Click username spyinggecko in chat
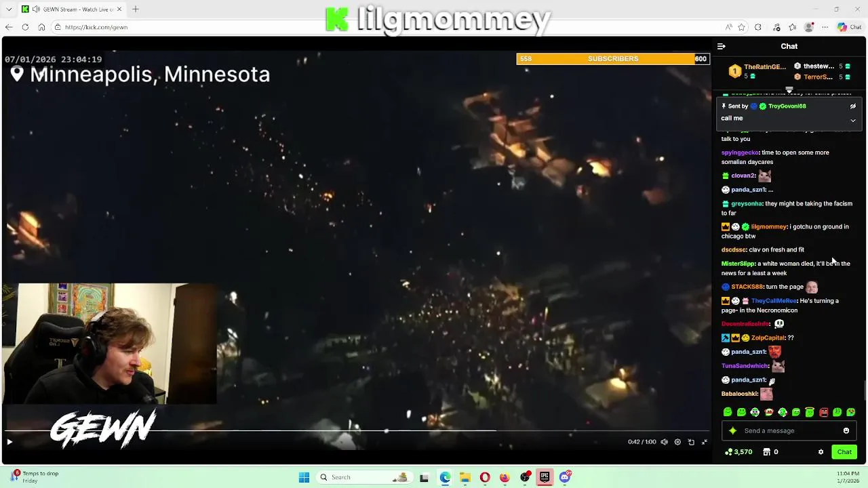The image size is (868, 488). click(x=740, y=152)
